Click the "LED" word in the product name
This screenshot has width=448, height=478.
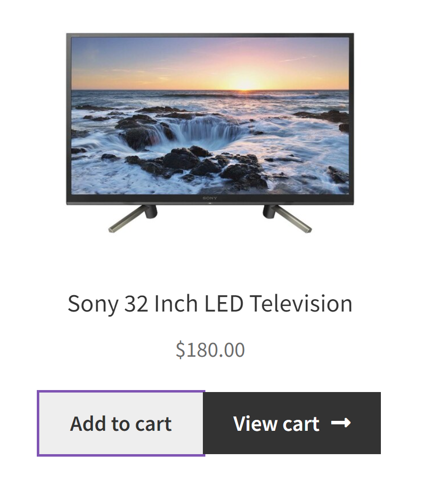coord(224,303)
